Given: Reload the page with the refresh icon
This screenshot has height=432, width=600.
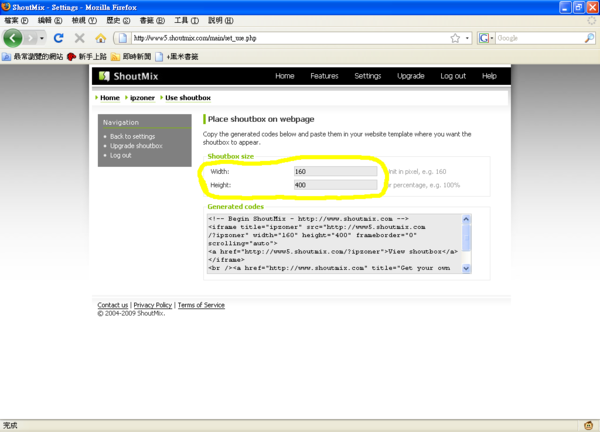Looking at the screenshot, I should (59, 38).
